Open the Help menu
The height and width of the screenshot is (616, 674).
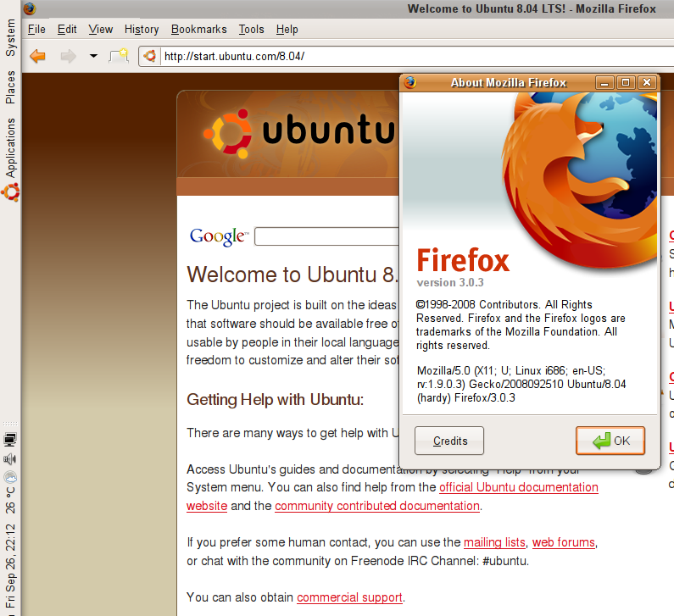coord(287,29)
